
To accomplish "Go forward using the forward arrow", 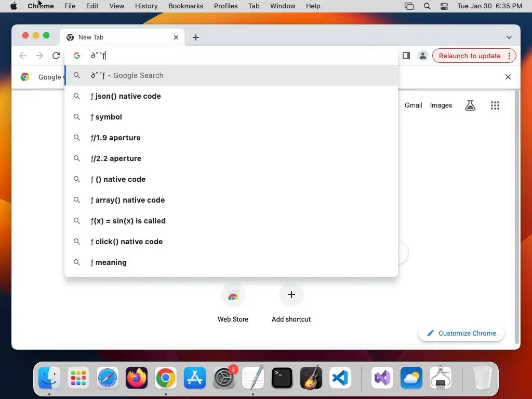I will (39, 55).
